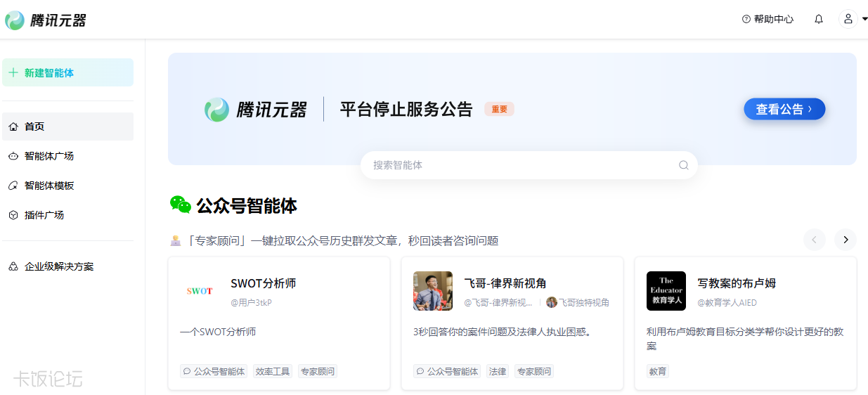
Task: Open the SWOT分析师 agent logo
Action: point(200,291)
